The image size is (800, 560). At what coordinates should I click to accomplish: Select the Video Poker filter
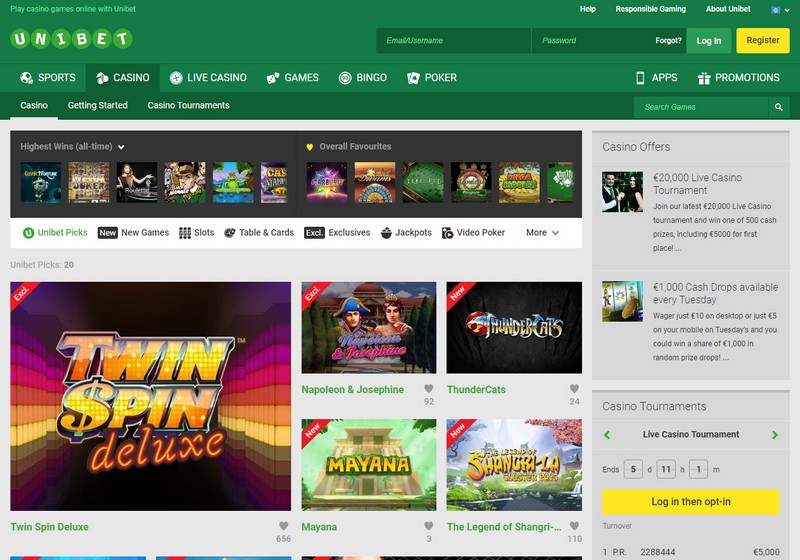click(x=473, y=233)
